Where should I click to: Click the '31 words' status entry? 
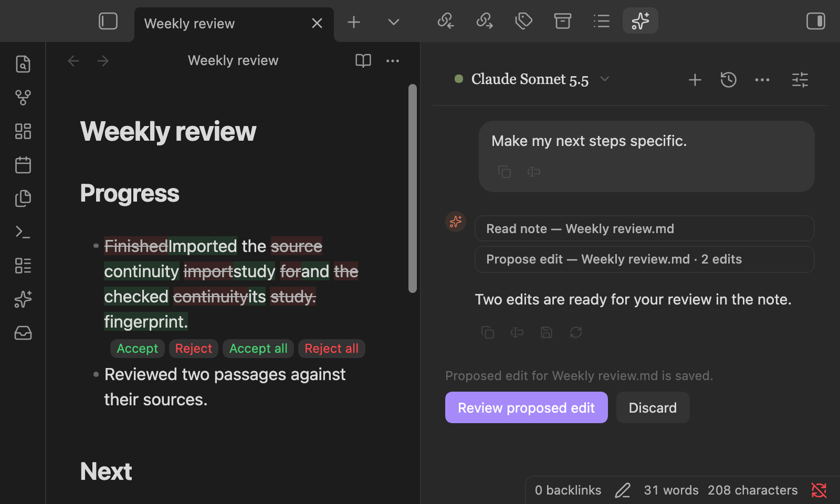tap(671, 490)
